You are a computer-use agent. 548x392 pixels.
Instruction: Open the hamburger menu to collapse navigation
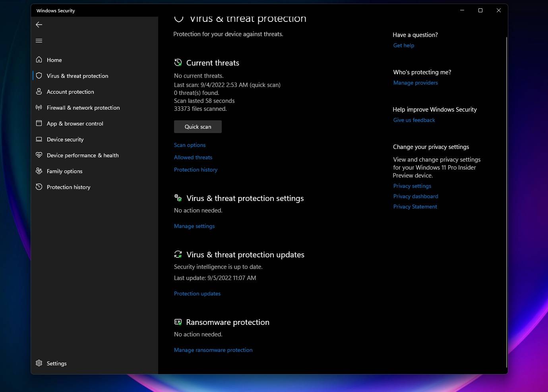pyautogui.click(x=39, y=41)
